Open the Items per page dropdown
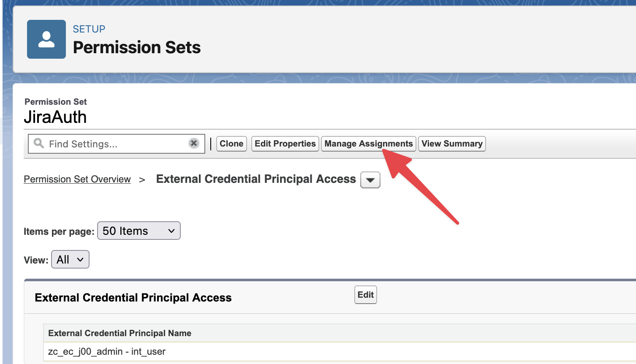636x364 pixels. 139,231
